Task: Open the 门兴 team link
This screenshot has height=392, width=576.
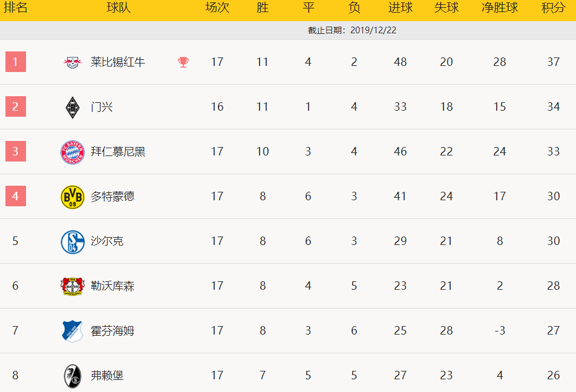Action: click(x=102, y=107)
